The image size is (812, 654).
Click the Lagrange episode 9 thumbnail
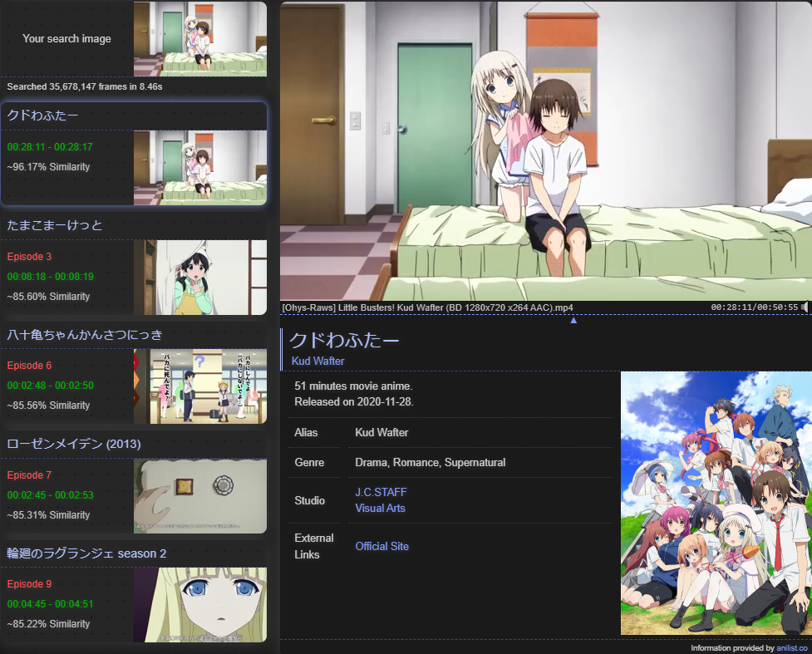(x=200, y=605)
